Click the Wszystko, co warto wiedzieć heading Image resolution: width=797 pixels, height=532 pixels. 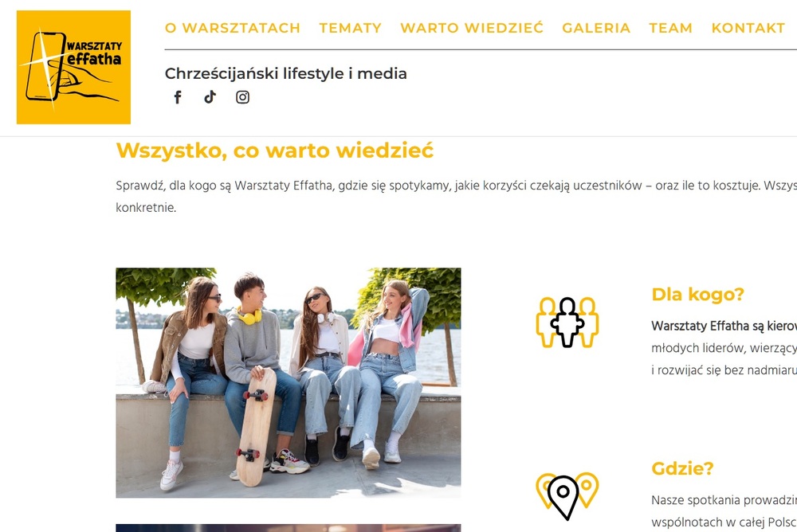274,151
